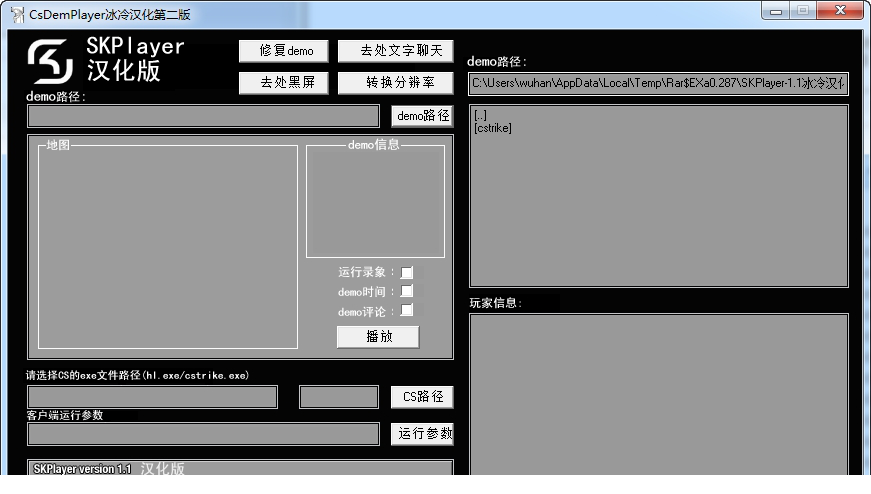Click the 去处文字聊天 button

[396, 51]
